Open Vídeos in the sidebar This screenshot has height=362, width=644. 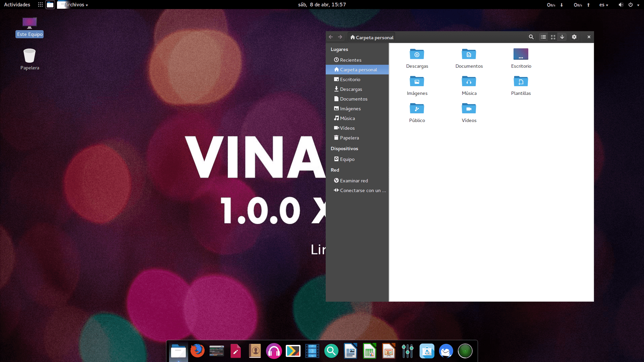[357, 128]
